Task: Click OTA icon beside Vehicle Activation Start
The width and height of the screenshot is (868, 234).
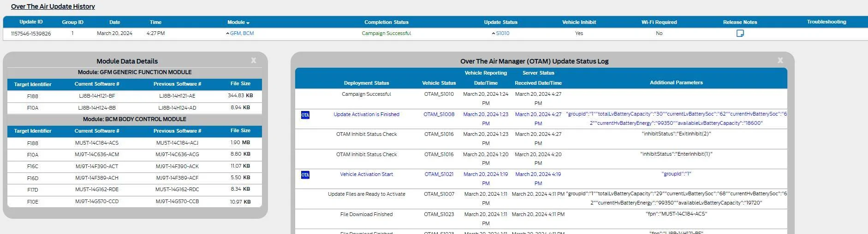Action: (x=305, y=175)
